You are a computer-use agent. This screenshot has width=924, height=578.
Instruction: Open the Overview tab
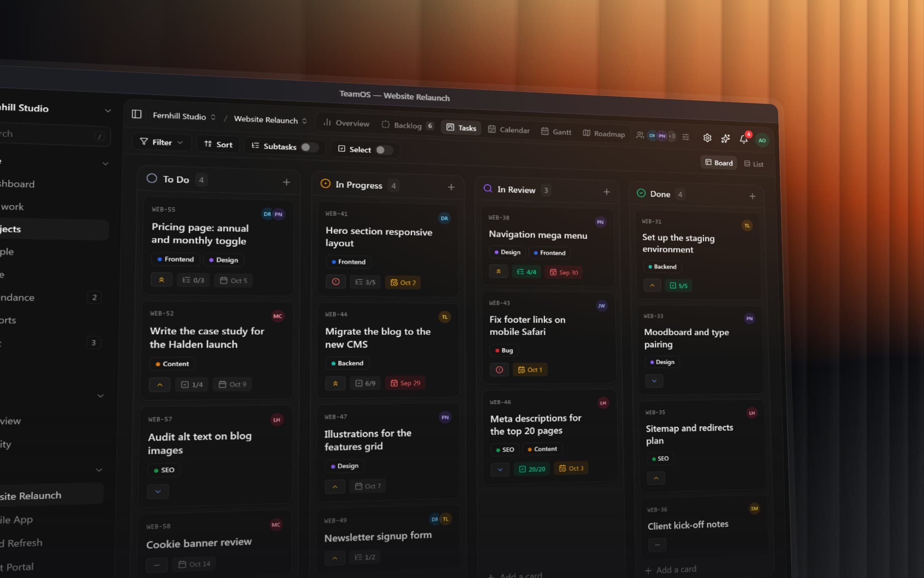(x=346, y=123)
